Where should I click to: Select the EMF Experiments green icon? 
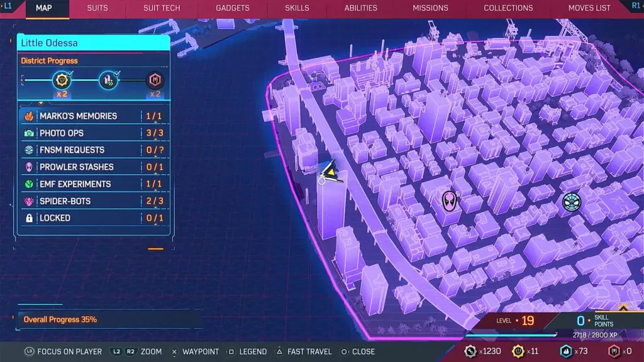pyautogui.click(x=29, y=184)
